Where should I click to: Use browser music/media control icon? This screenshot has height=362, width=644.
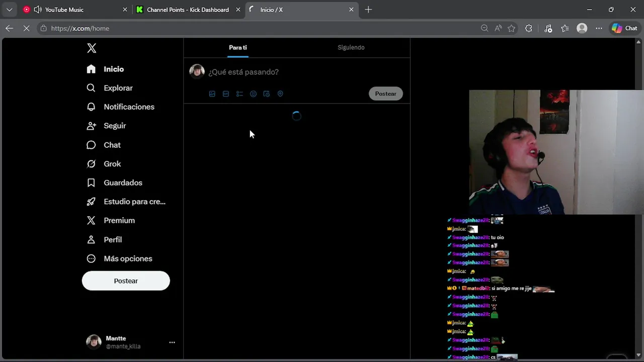pos(548,28)
